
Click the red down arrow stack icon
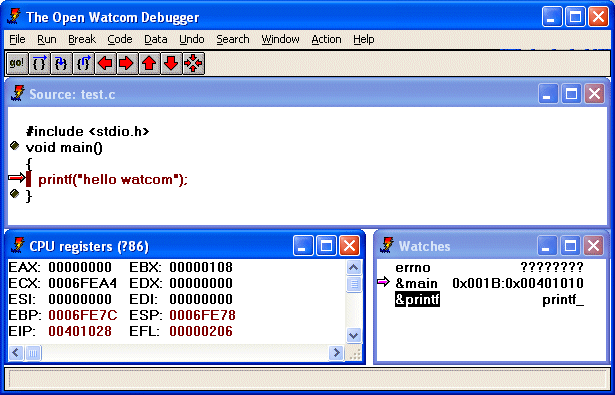(x=171, y=63)
